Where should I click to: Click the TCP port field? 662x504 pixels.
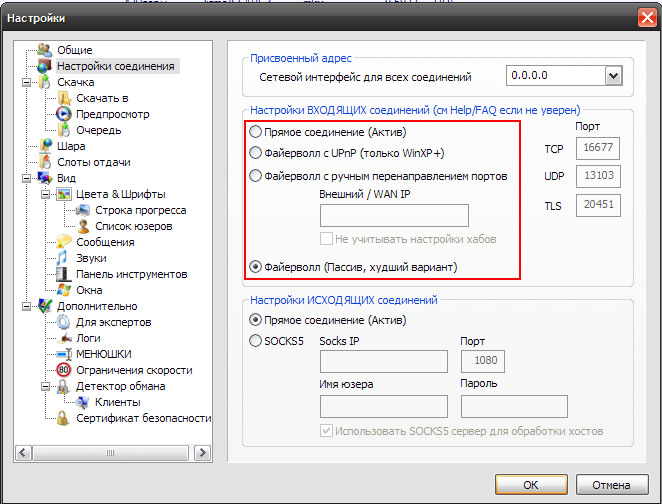pyautogui.click(x=600, y=148)
